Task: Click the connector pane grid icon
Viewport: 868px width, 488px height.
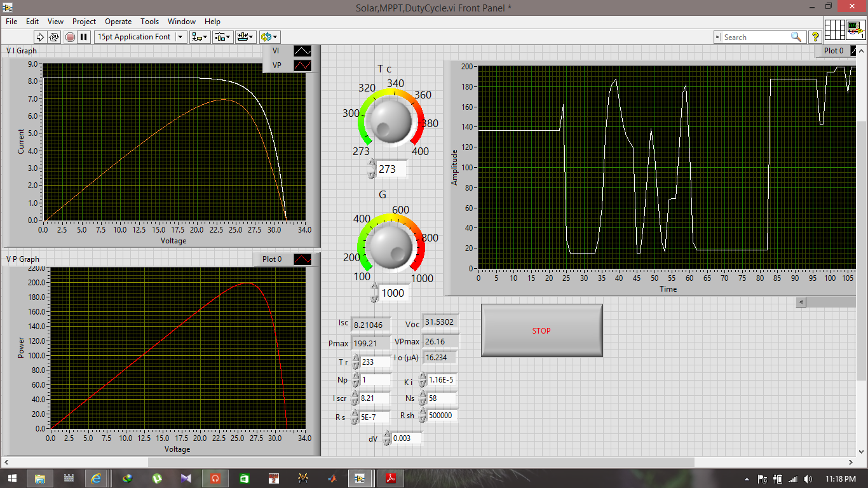Action: click(834, 29)
